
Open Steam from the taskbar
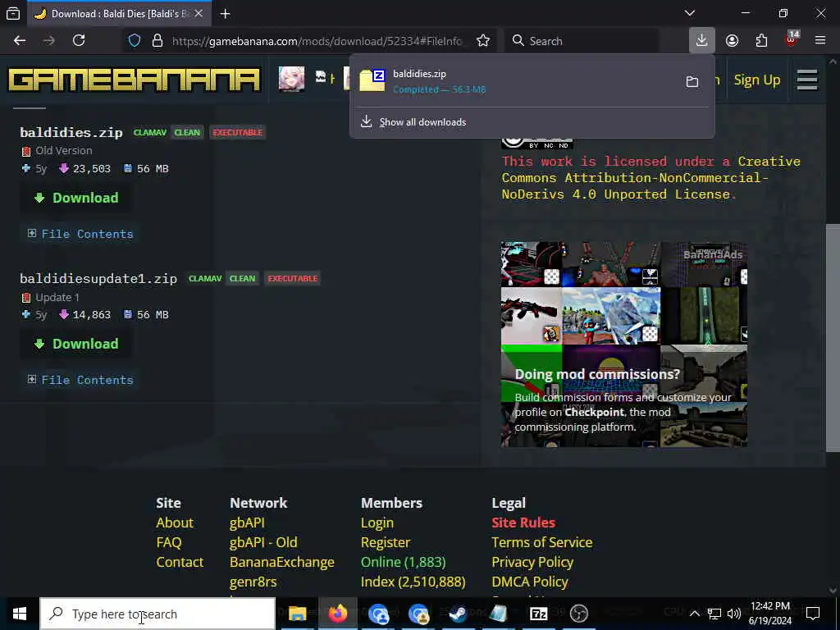pos(458,614)
